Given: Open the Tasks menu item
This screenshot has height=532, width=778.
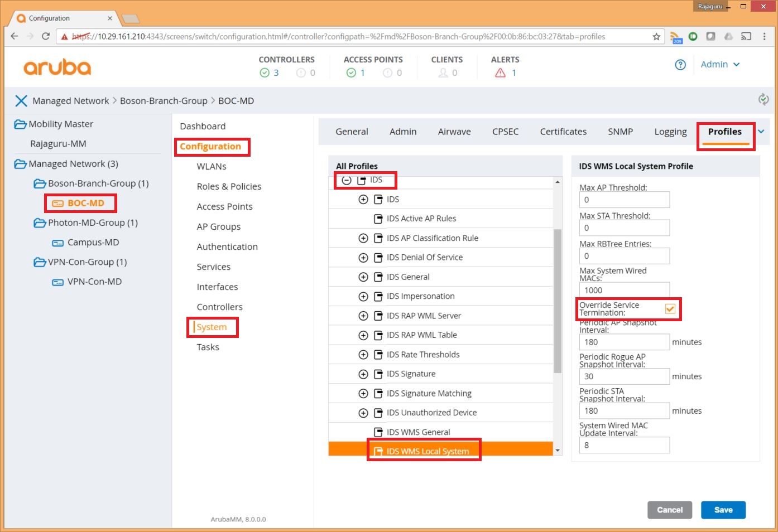Looking at the screenshot, I should coord(208,347).
